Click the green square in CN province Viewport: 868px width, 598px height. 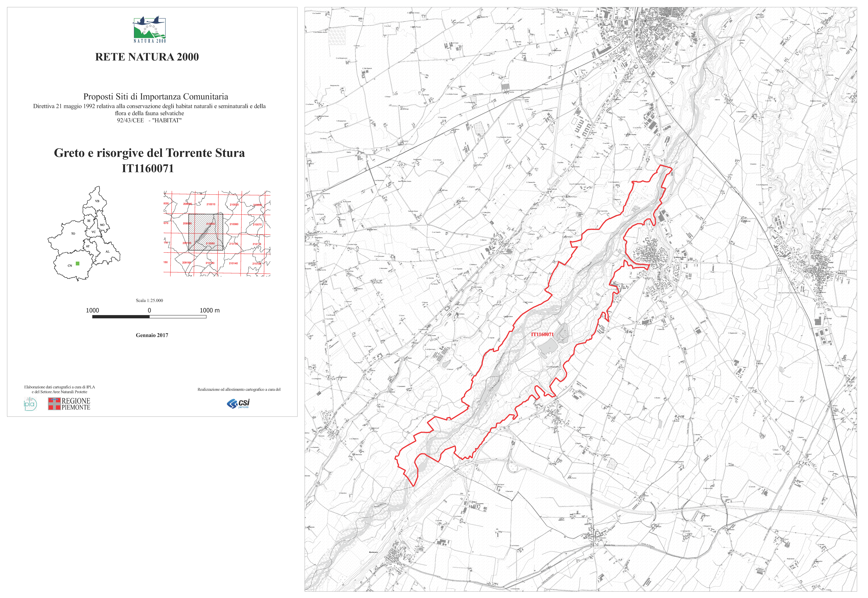78,263
